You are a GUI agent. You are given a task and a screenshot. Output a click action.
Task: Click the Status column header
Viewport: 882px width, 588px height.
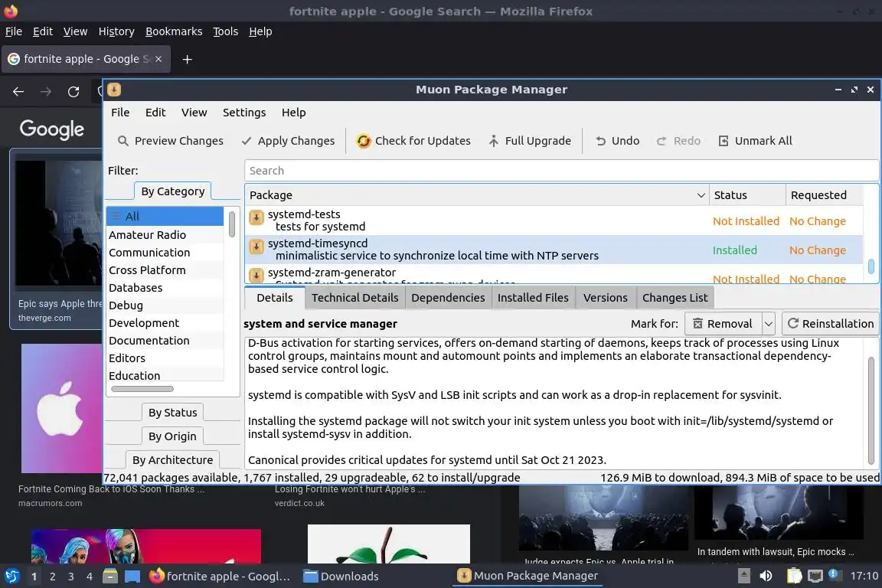click(x=747, y=195)
